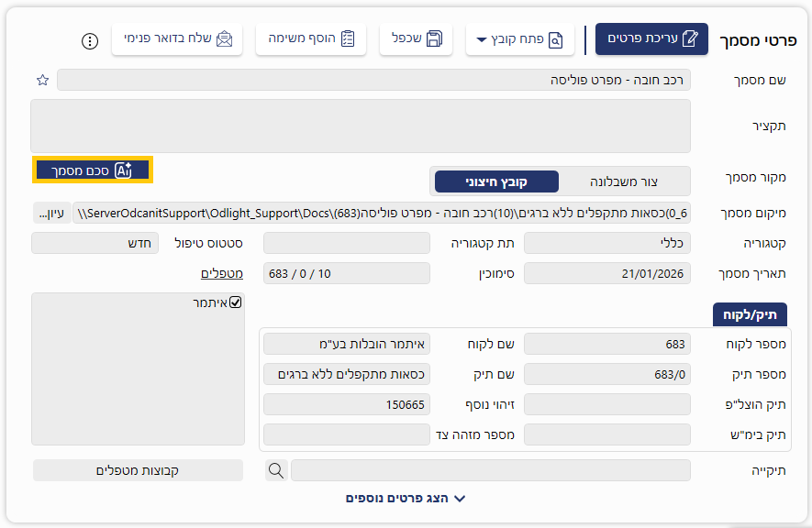Screen dimensions: 812x528
Task: Click the תיקייה folder input field
Action: pos(490,470)
